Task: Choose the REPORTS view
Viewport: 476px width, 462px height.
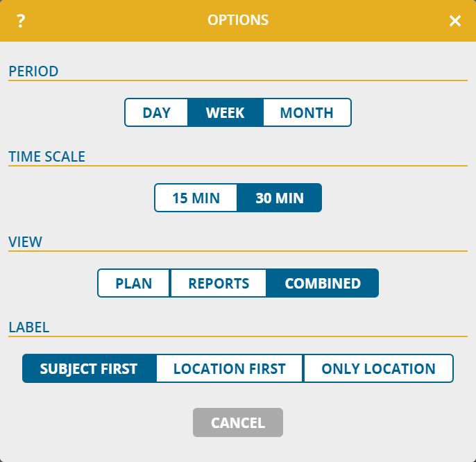Action: coord(219,283)
